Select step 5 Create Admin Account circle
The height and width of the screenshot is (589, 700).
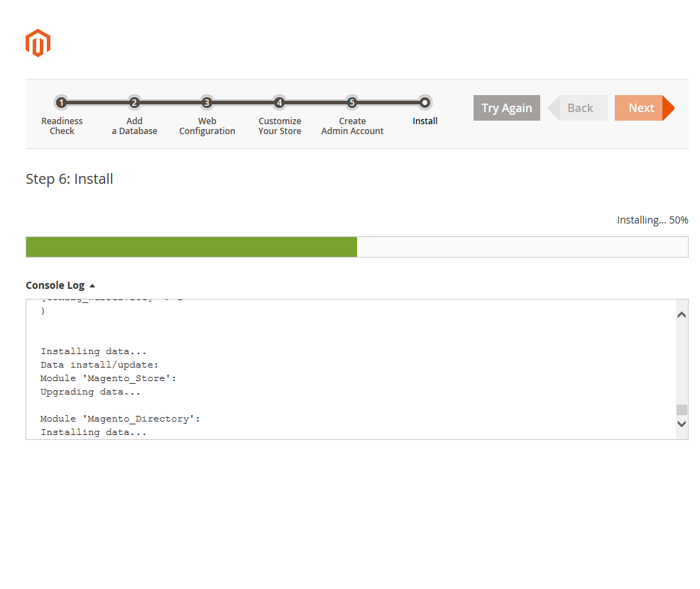(352, 103)
